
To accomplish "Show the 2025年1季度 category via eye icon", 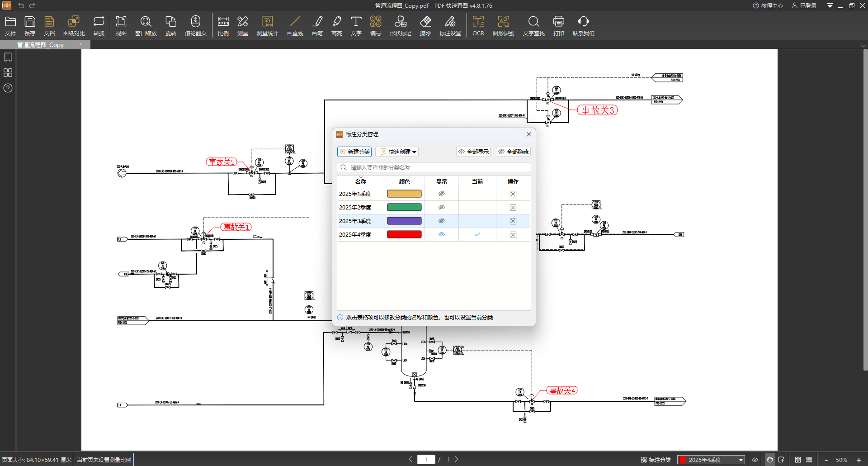I will pyautogui.click(x=441, y=194).
